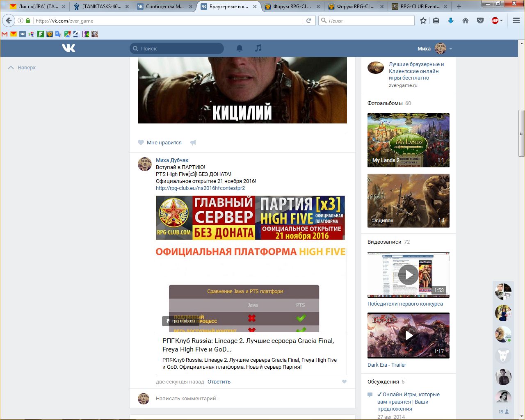525x420 pixels.
Task: Switch to the TANKTASKS-46 tab
Action: [101, 7]
